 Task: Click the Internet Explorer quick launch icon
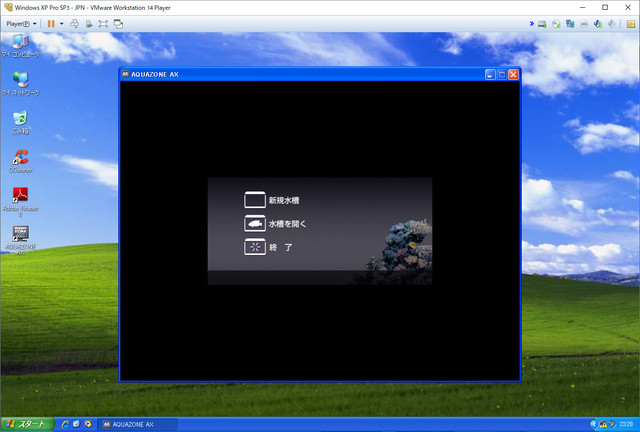coord(64,424)
